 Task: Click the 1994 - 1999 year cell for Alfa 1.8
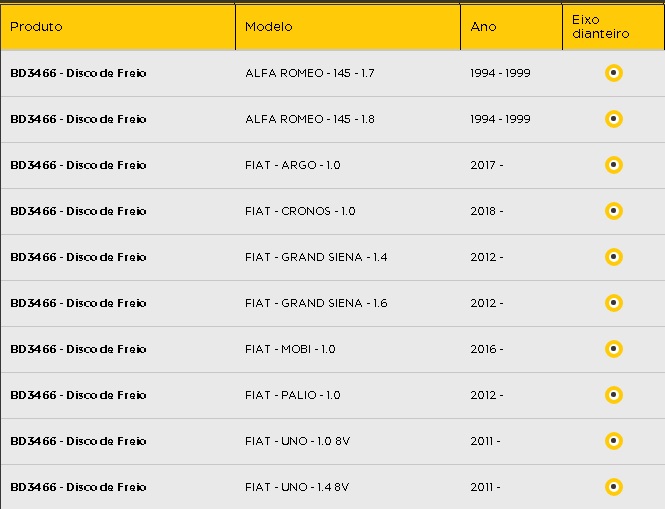point(500,119)
